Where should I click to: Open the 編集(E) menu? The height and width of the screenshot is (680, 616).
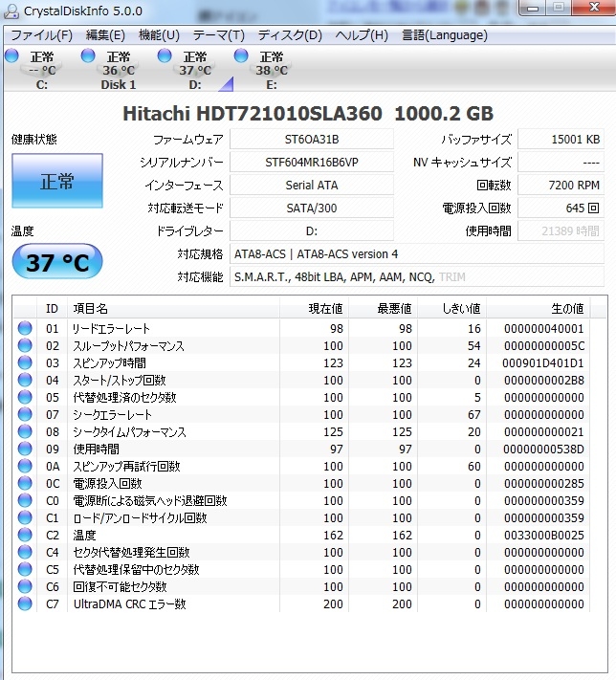[x=105, y=35]
